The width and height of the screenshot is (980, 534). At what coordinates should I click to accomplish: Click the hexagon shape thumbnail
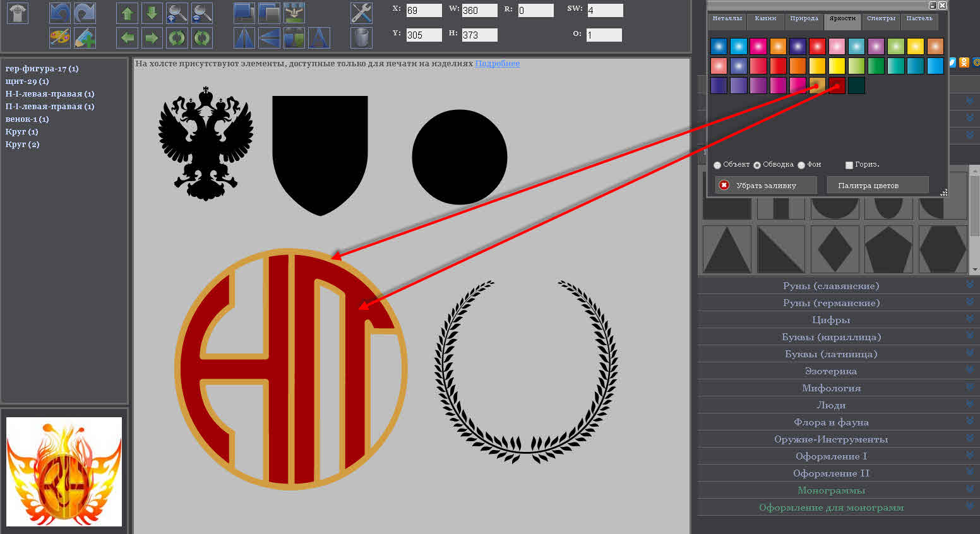(x=943, y=249)
